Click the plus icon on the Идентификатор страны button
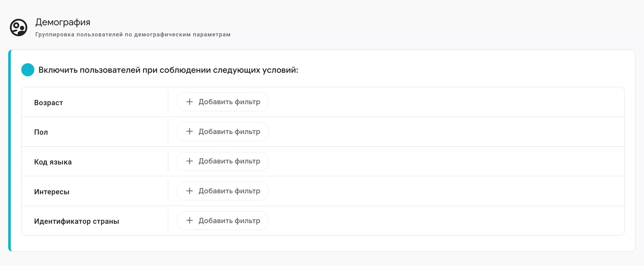The width and height of the screenshot is (644, 266). [x=189, y=220]
